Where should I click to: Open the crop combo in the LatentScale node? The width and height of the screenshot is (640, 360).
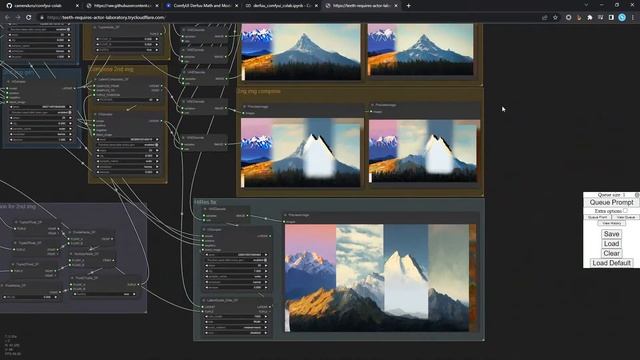click(x=236, y=333)
